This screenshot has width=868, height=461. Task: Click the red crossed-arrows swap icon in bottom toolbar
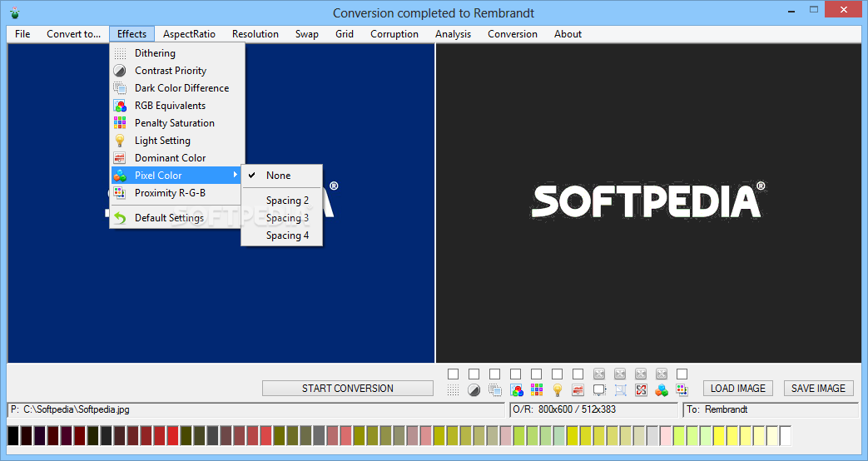[x=641, y=389]
